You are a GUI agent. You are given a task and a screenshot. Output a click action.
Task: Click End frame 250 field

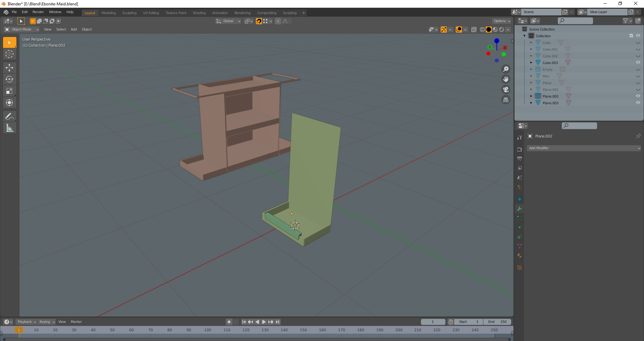497,322
